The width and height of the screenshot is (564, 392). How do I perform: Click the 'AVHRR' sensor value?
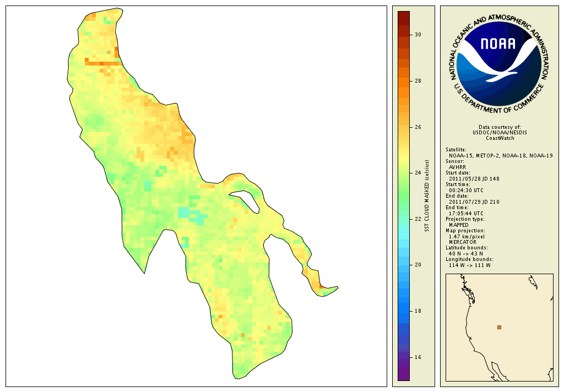[457, 167]
